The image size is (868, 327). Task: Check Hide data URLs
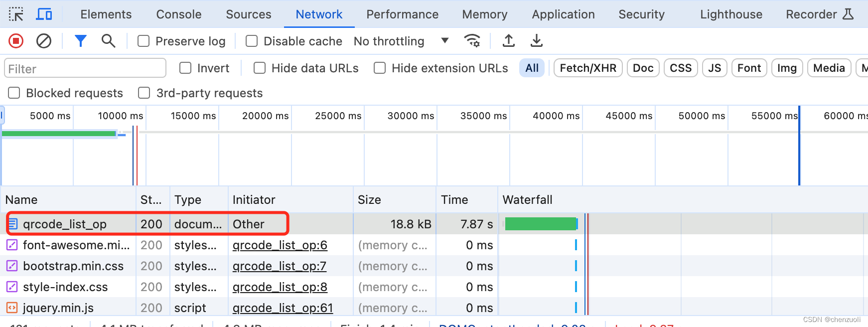point(260,68)
